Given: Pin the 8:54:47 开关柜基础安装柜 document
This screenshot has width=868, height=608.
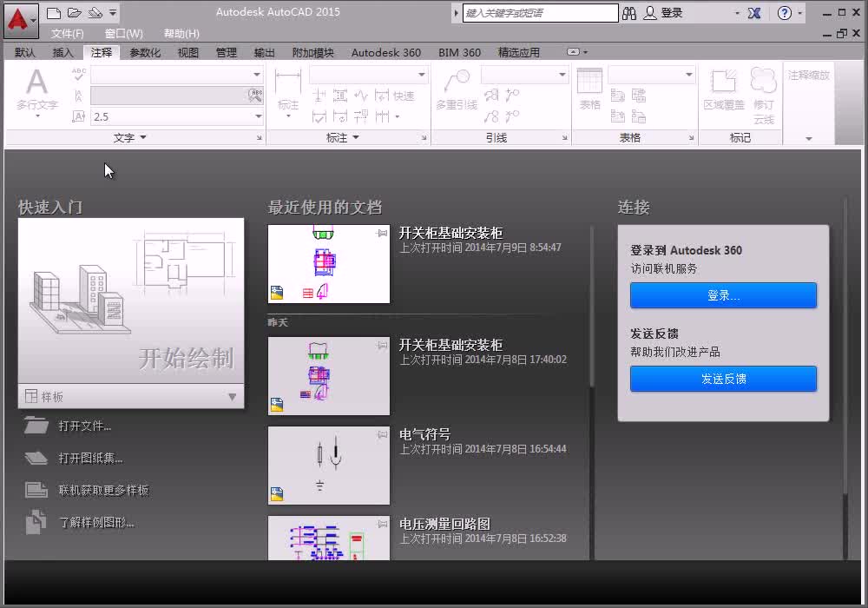Looking at the screenshot, I should tap(382, 233).
